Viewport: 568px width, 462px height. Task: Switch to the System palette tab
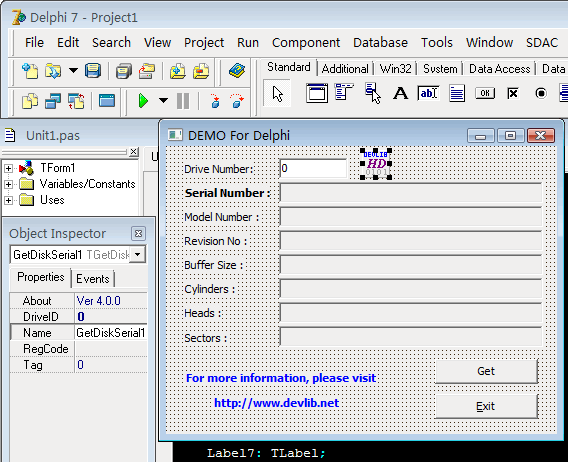click(440, 68)
